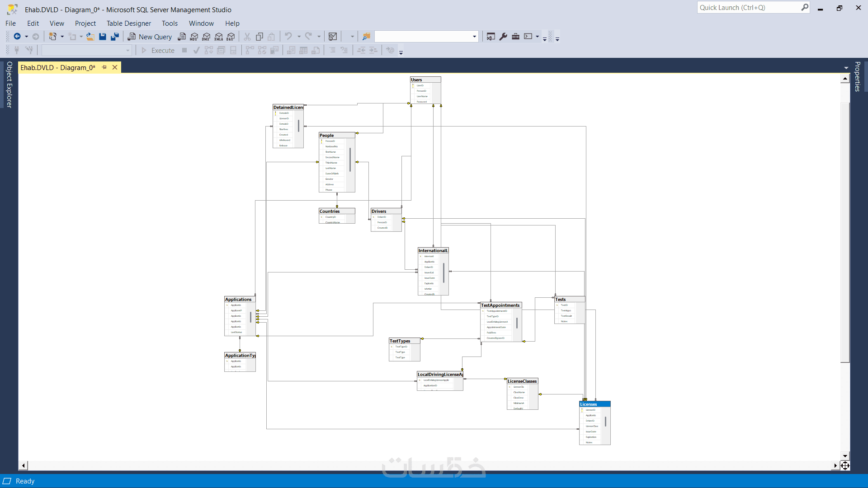
Task: Click the Save All icon
Action: pos(115,37)
